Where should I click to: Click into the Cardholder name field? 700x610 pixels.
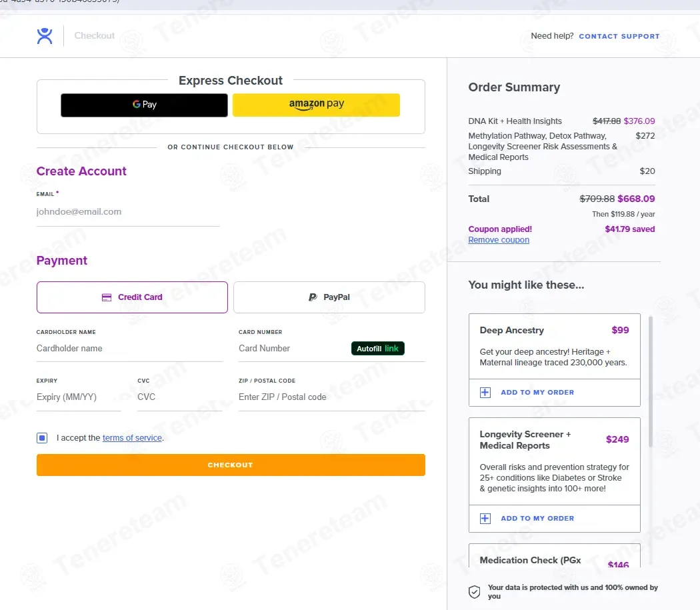[x=129, y=349]
